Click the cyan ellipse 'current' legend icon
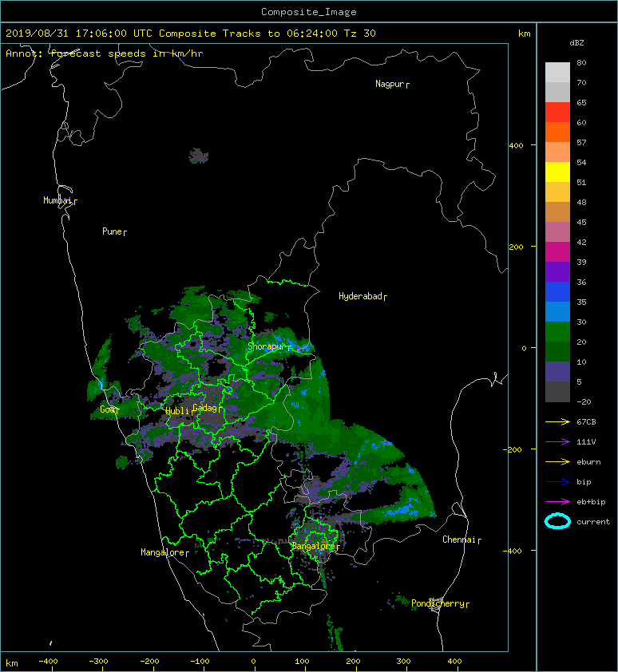Viewport: 618px width, 672px height. (557, 521)
